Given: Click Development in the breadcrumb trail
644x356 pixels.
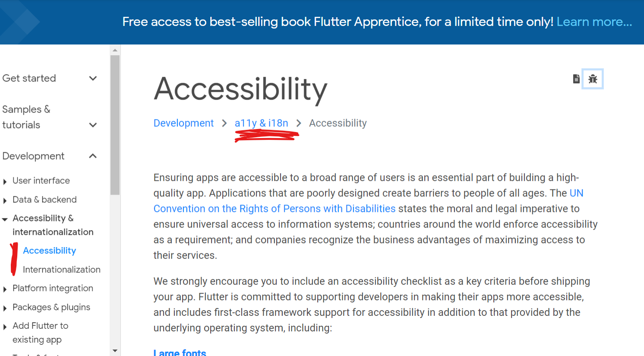Looking at the screenshot, I should [x=183, y=123].
